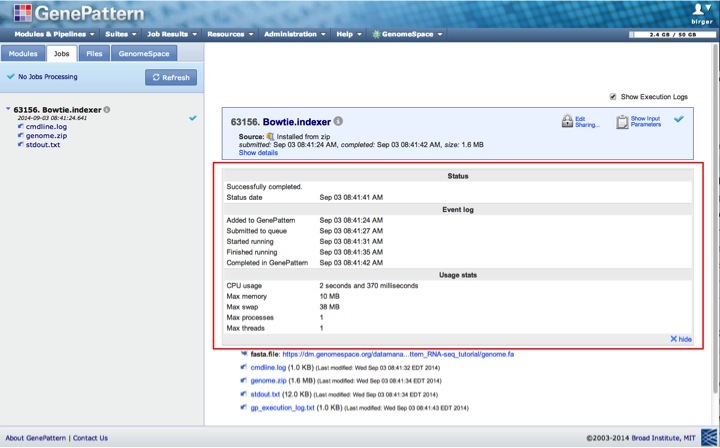Click the blue checkmark status icon in the job header

679,119
